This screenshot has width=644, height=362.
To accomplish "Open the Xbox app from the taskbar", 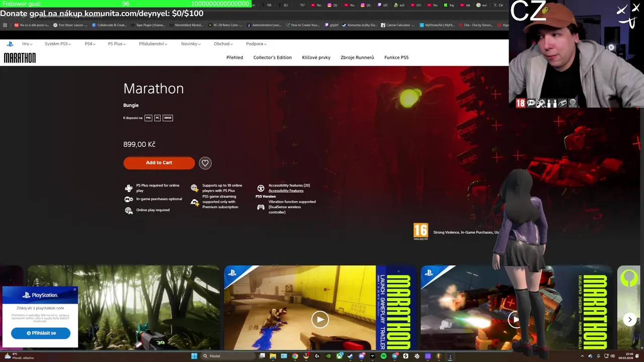I will coord(340,356).
